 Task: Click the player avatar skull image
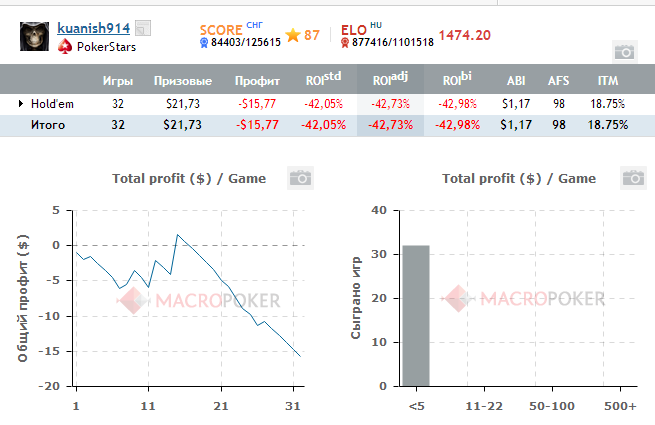(x=36, y=36)
